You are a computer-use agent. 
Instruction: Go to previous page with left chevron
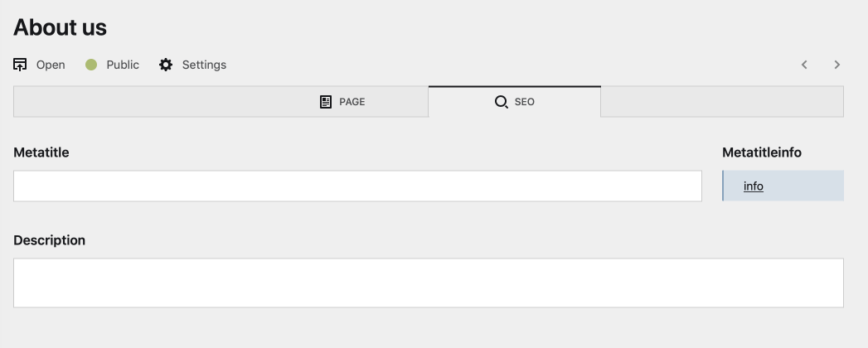804,65
